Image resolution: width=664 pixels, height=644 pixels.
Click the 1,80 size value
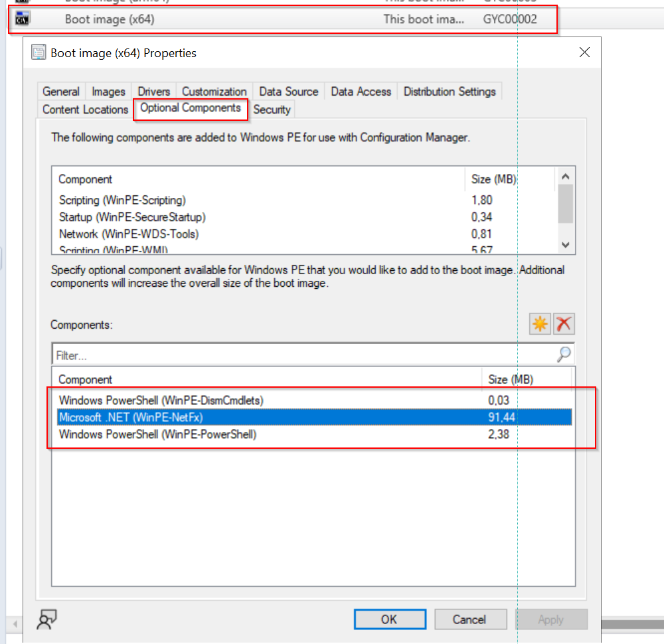(482, 200)
